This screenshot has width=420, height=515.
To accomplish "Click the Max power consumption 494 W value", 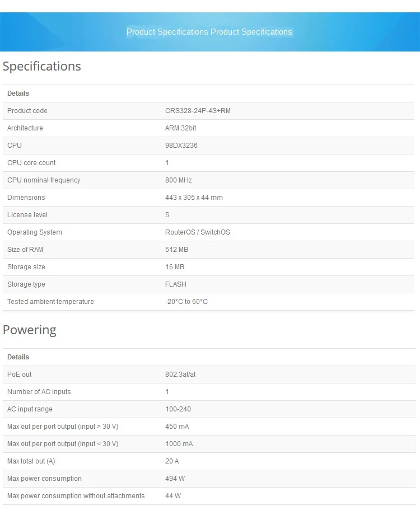I will click(175, 479).
